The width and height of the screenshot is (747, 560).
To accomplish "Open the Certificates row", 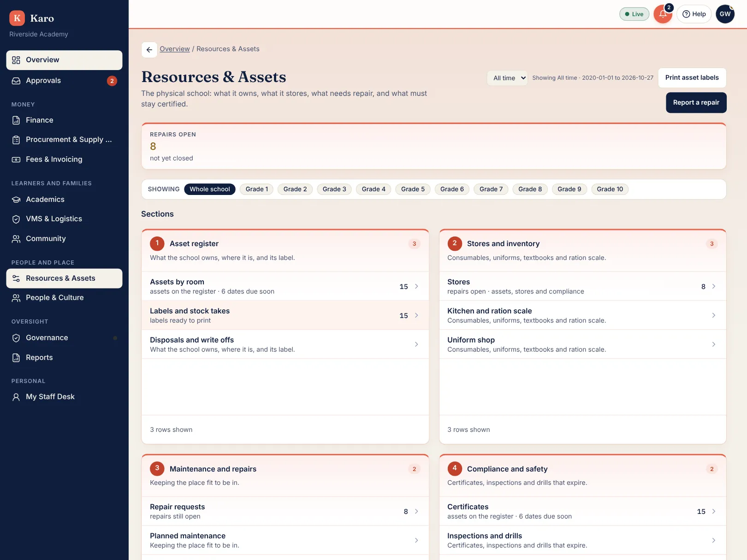I will pyautogui.click(x=582, y=511).
